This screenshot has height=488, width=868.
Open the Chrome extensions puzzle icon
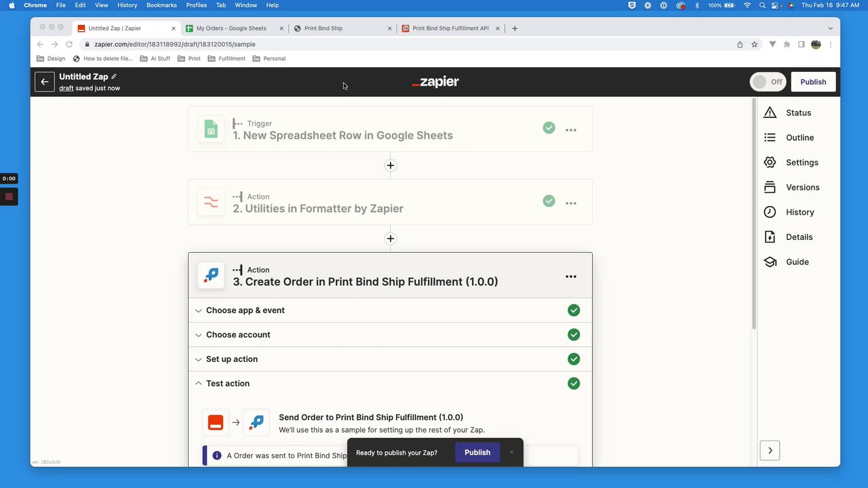(x=787, y=45)
